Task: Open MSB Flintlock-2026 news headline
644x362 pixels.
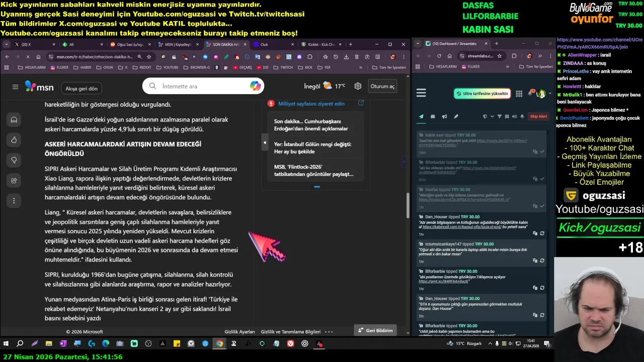Action: tap(314, 170)
